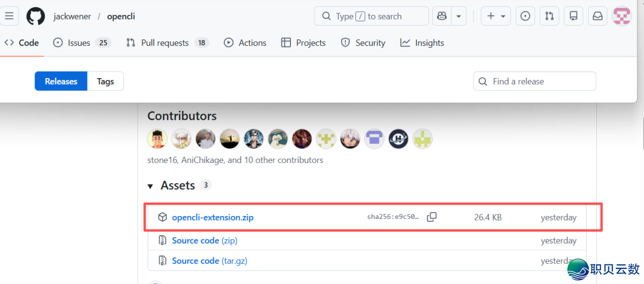Screen dimensions: 644x284
Task: Open the repositories icon in header
Action: click(x=574, y=17)
